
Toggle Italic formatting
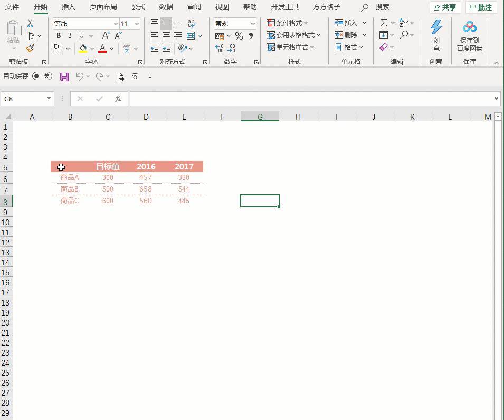[70, 36]
